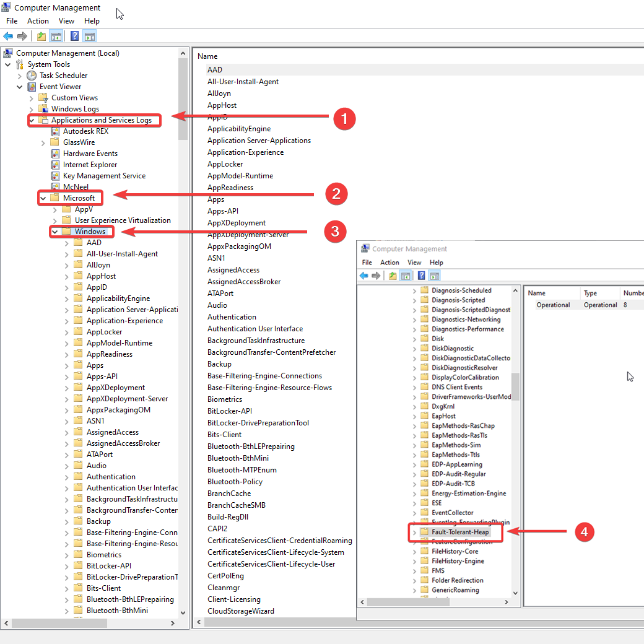This screenshot has width=644, height=644.
Task: Toggle Show/Hide Action Pane in main toolbar
Action: (90, 37)
